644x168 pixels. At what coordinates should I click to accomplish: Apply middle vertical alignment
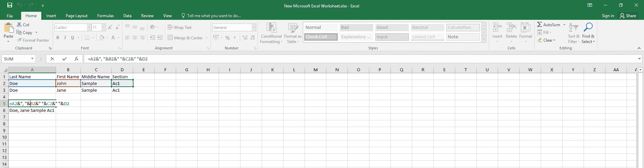[135, 28]
